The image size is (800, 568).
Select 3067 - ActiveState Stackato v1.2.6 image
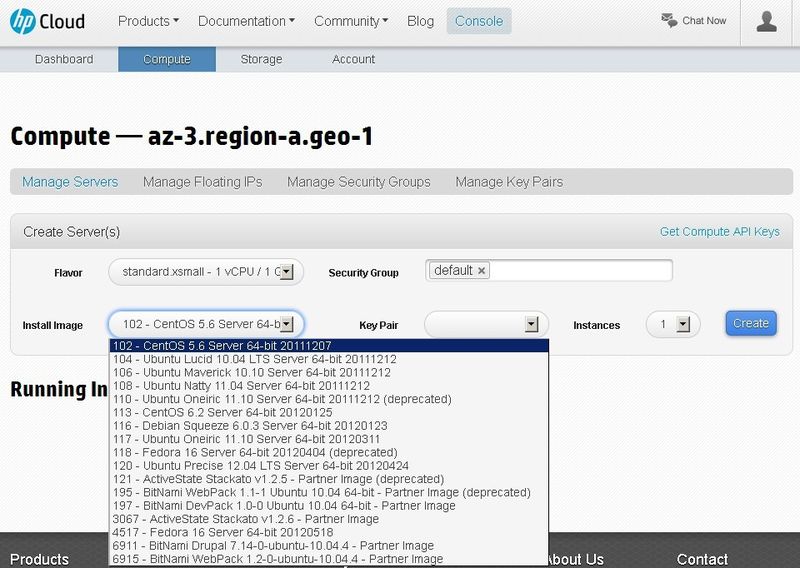(x=329, y=518)
